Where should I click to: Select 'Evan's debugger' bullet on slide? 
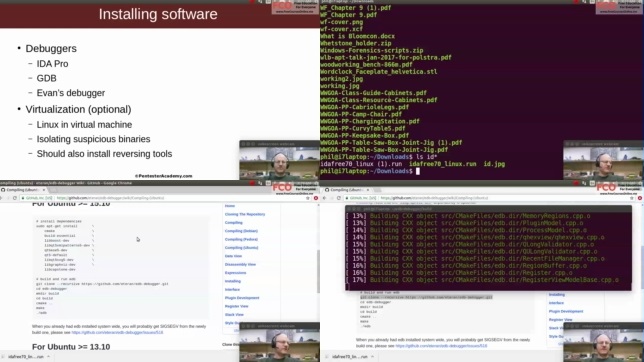[x=71, y=93]
